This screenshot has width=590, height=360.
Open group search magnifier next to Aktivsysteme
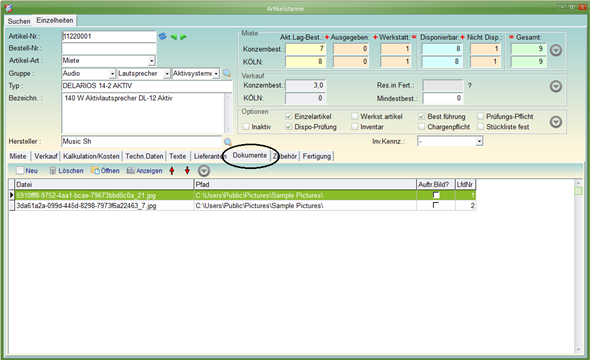[227, 73]
